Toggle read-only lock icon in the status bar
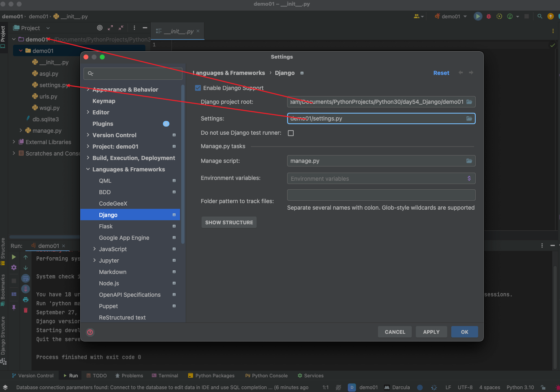The height and width of the screenshot is (392, 560). click(x=543, y=388)
